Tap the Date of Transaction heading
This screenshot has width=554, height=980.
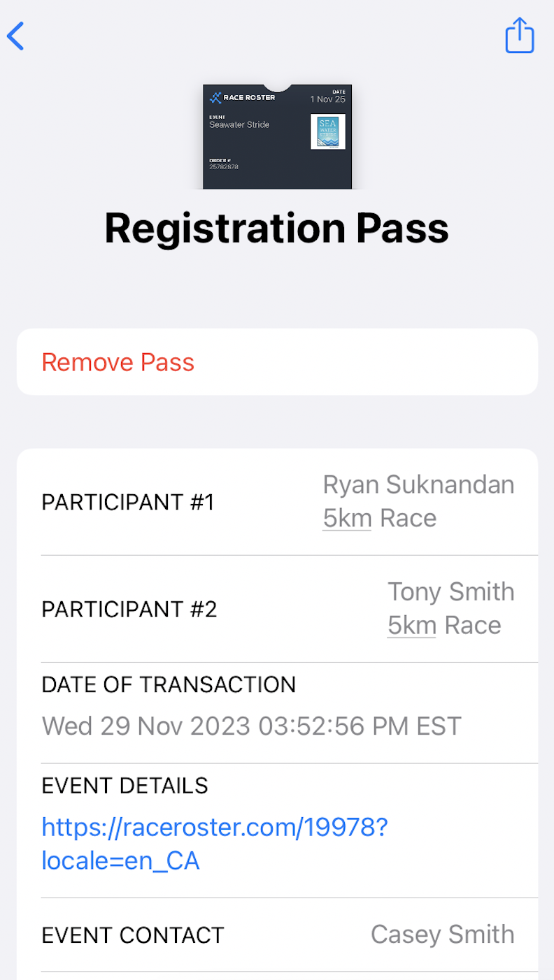pyautogui.click(x=169, y=684)
